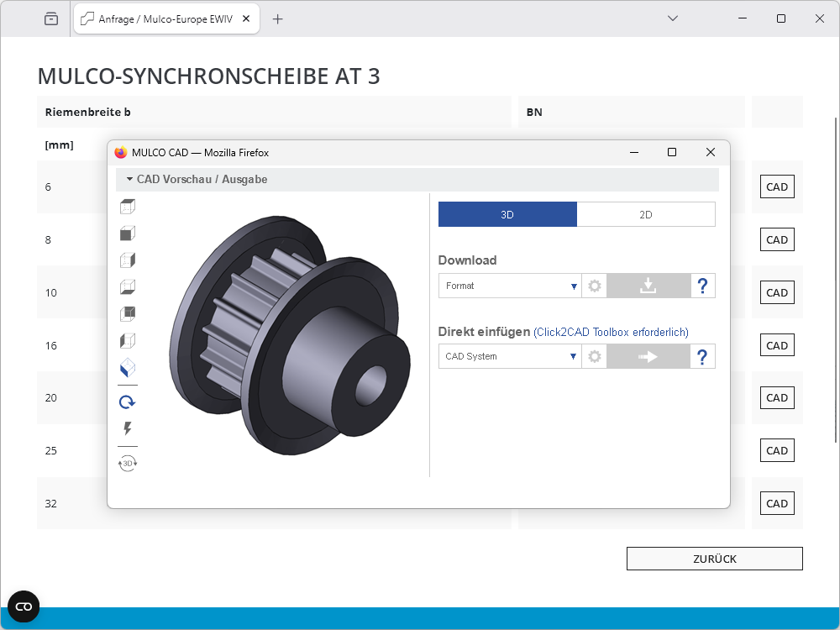Screen dimensions: 840x630
Task: Select the 3D tab
Action: coord(507,214)
